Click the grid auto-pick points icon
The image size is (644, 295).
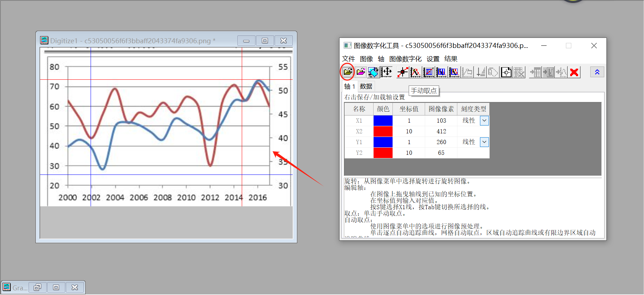point(428,72)
